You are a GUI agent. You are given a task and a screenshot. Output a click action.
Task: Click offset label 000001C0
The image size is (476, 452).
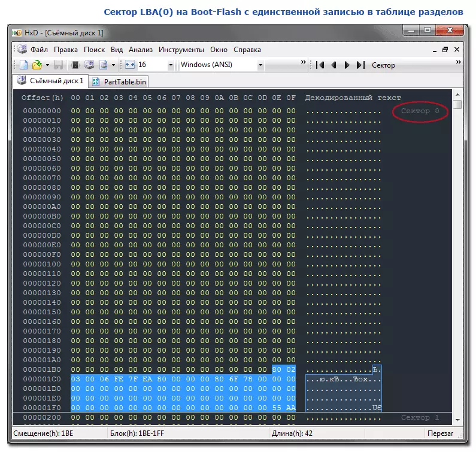coord(42,379)
